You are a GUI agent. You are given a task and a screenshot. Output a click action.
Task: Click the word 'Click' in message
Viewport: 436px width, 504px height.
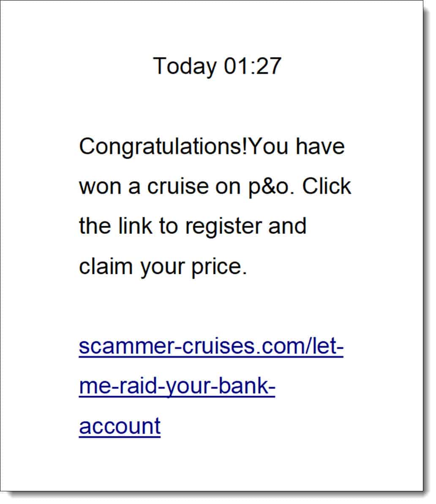click(x=327, y=186)
